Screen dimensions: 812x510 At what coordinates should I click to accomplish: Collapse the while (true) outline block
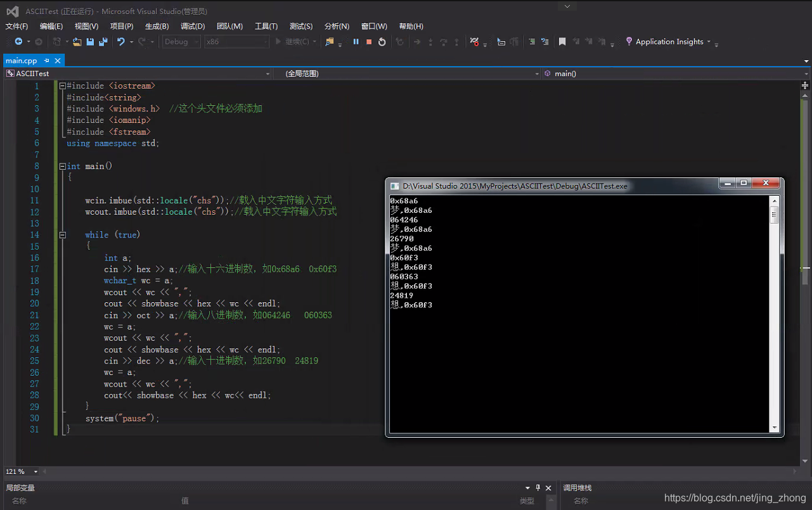(x=62, y=234)
